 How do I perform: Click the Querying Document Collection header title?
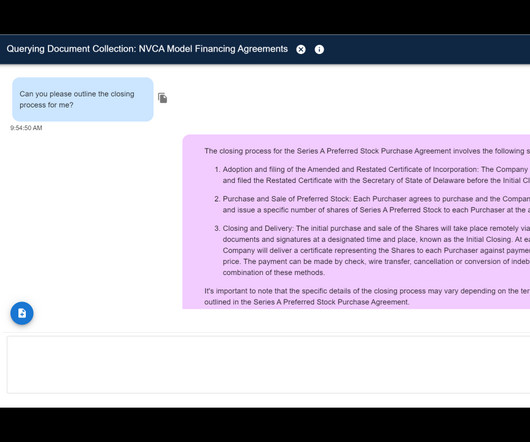[x=147, y=49]
